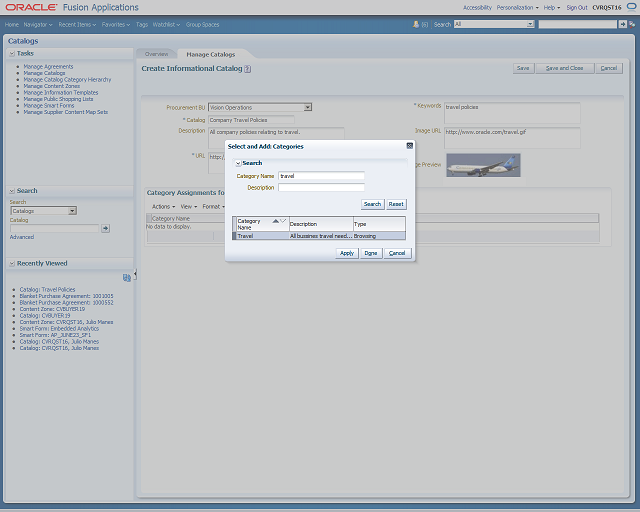This screenshot has height=512, width=640.
Task: Click the Image URL text area
Action: (x=512, y=138)
